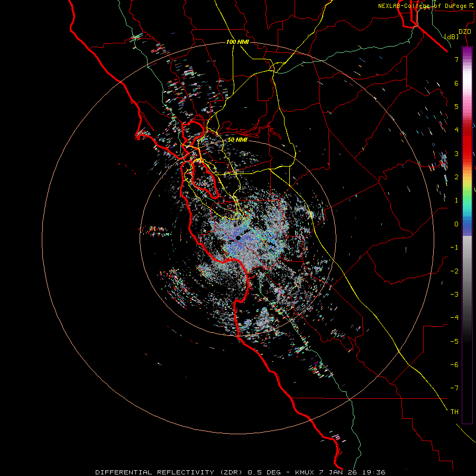The image size is (476, 476).
Task: Click the 7 value on color scale
Action: [456, 59]
